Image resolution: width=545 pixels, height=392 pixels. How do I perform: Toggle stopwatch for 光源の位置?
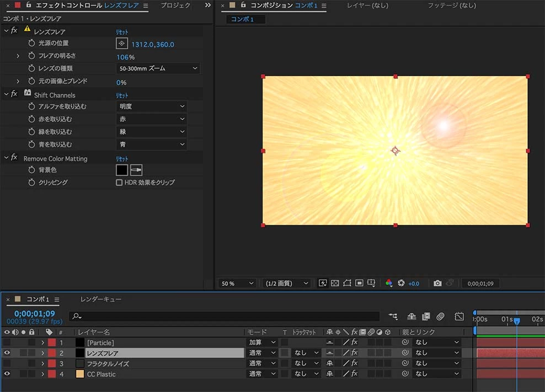pos(31,43)
